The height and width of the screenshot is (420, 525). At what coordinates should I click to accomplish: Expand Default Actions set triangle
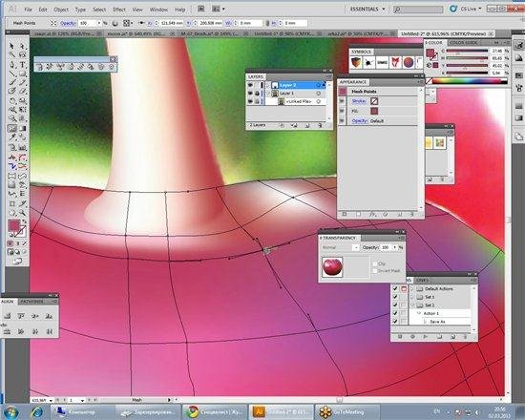pyautogui.click(x=411, y=288)
